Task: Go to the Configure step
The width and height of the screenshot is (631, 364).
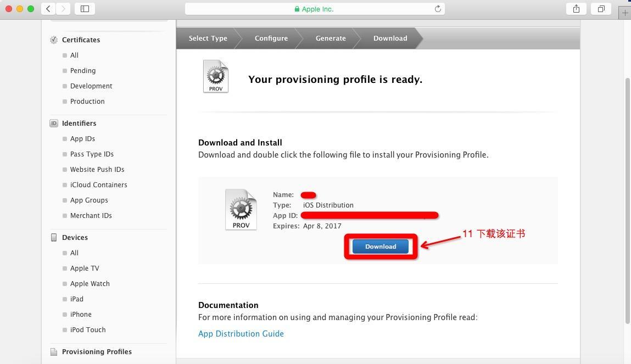Action: (x=271, y=38)
